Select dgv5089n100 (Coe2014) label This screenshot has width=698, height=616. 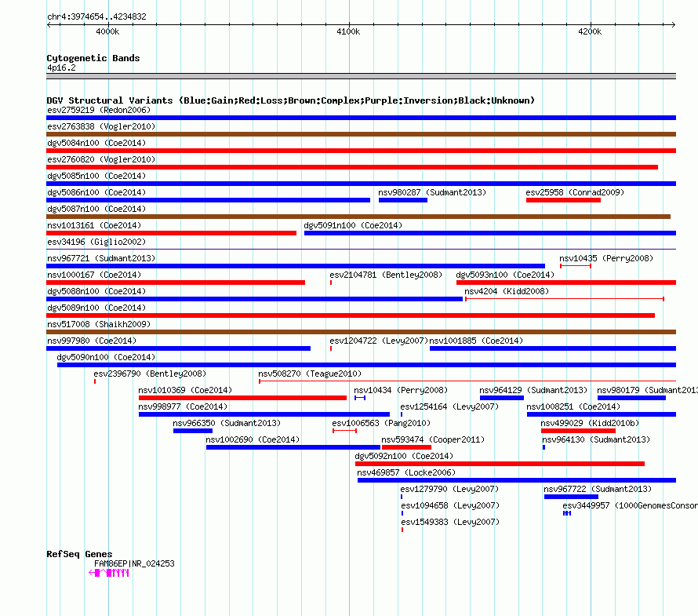(x=96, y=308)
